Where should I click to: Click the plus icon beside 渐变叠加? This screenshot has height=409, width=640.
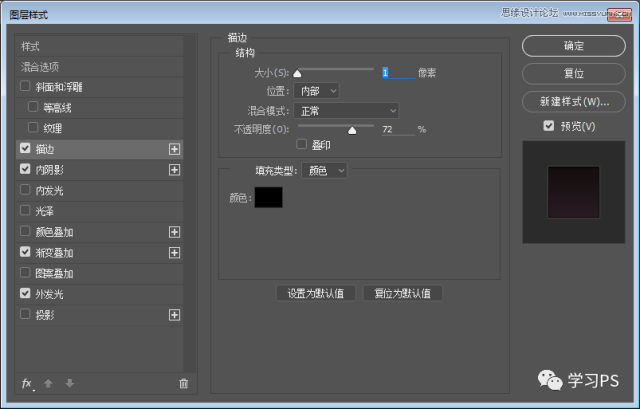[175, 253]
